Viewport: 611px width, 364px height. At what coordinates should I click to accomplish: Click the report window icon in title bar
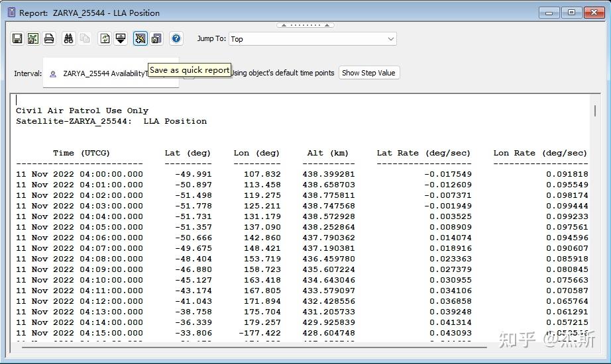[x=12, y=13]
